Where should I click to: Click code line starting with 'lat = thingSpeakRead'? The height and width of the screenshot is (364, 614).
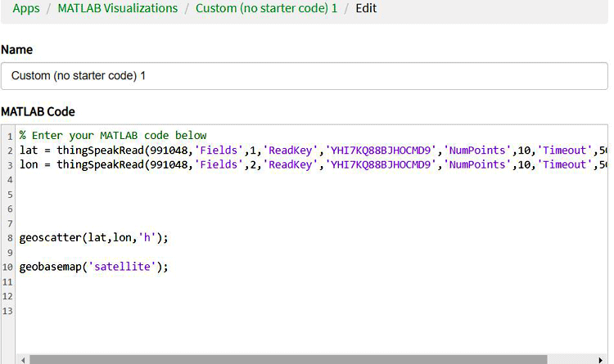point(314,151)
